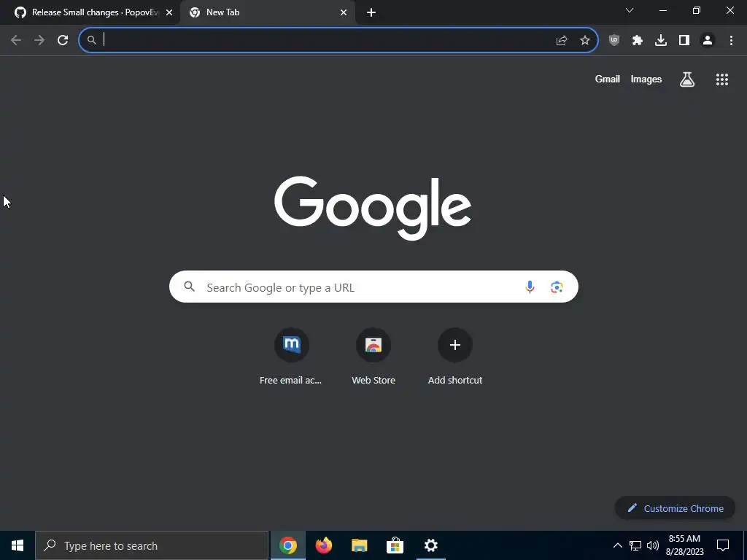Image resolution: width=747 pixels, height=560 pixels.
Task: Open Settings gear on the taskbar
Action: click(430, 545)
